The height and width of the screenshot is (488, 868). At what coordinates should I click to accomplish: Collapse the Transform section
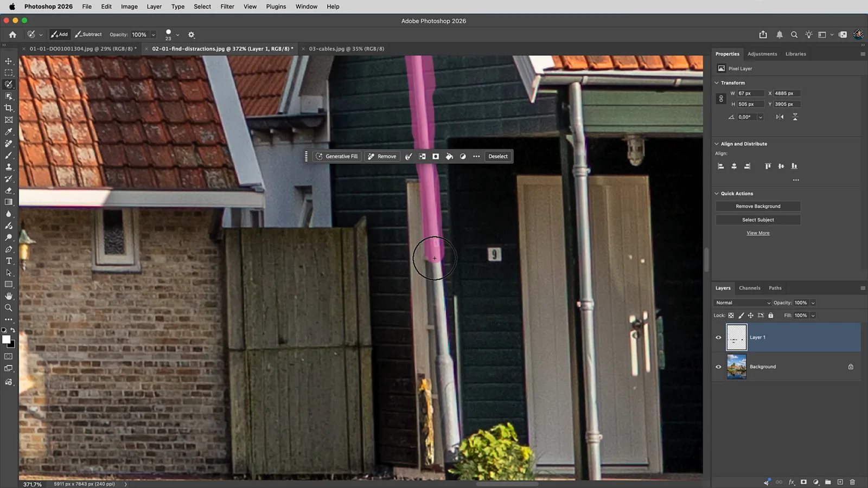[x=717, y=83]
